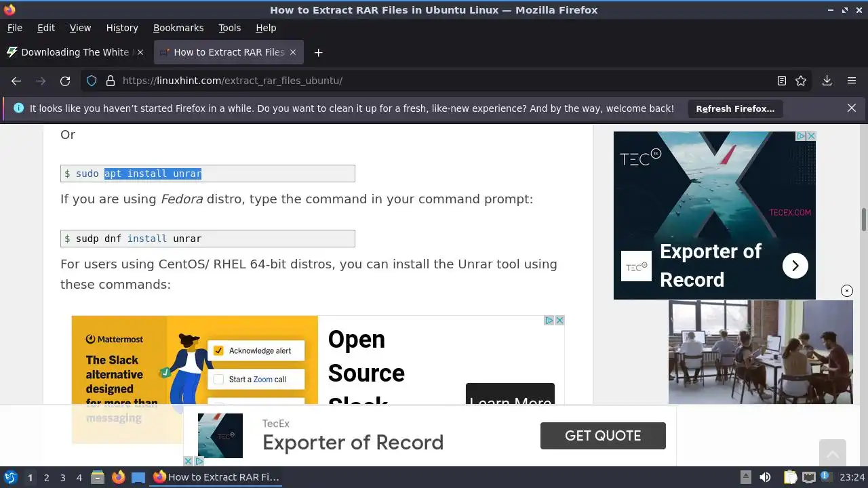Click the 'Exporter of Record' sidebar ad headline
Screen dimensions: 868x488
710,265
